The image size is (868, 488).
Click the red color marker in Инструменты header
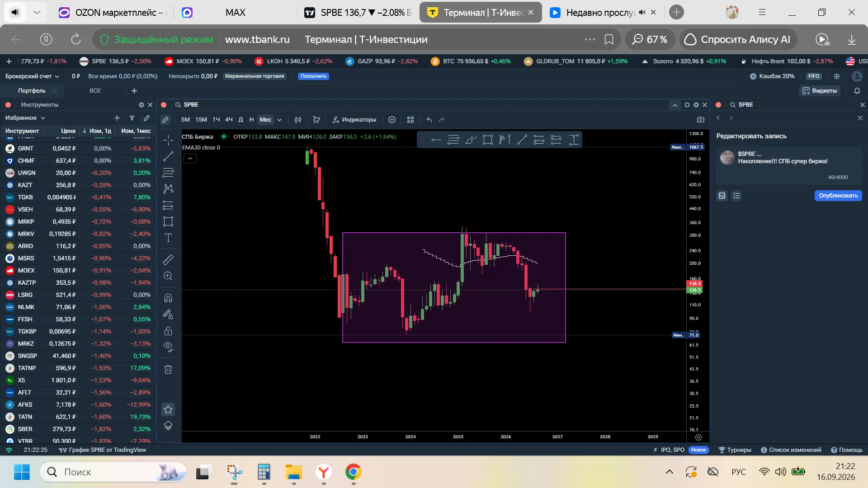point(8,105)
